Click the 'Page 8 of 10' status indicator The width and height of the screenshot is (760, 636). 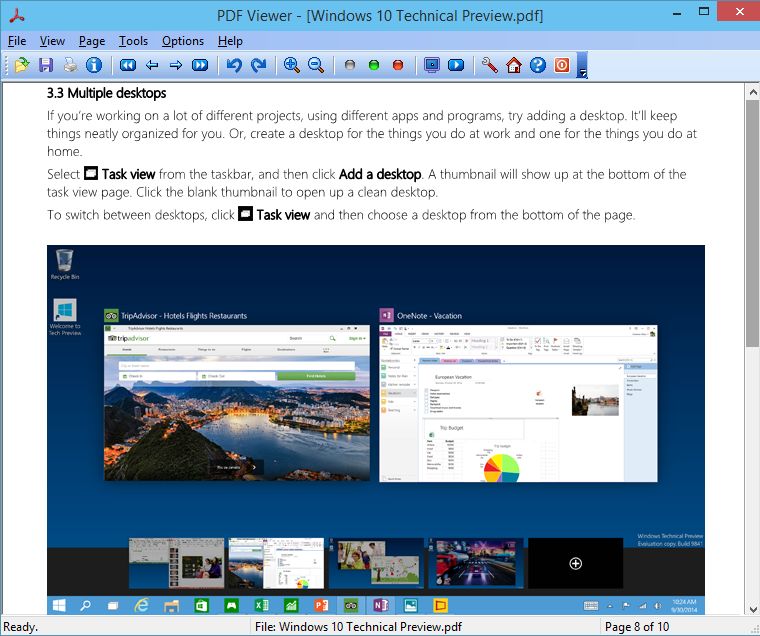(637, 627)
